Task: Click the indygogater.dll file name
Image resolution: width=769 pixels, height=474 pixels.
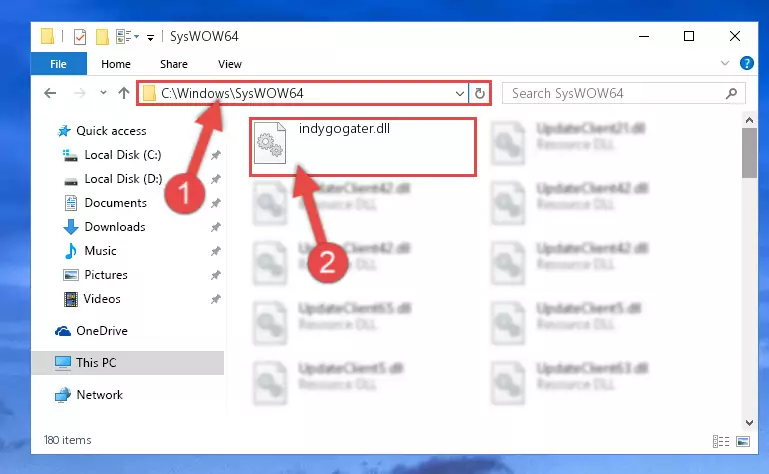Action: pyautogui.click(x=344, y=129)
